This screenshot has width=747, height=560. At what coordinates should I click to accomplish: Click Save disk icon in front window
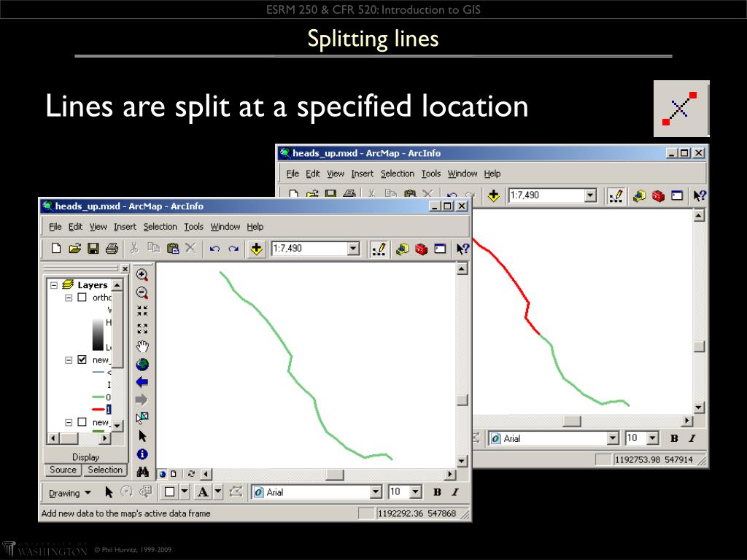click(x=93, y=248)
